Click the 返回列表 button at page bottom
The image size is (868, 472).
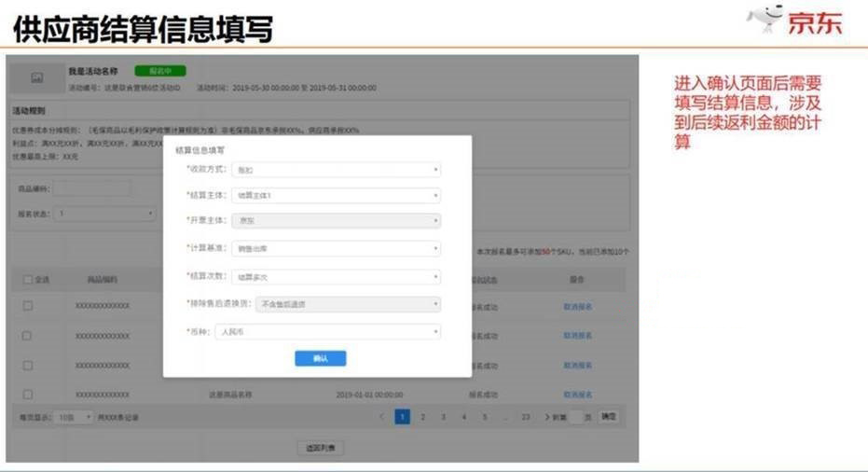pos(321,448)
